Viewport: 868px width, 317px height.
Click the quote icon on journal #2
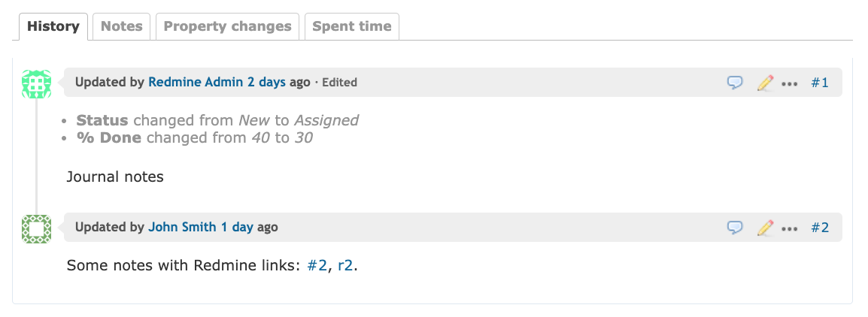tap(735, 227)
